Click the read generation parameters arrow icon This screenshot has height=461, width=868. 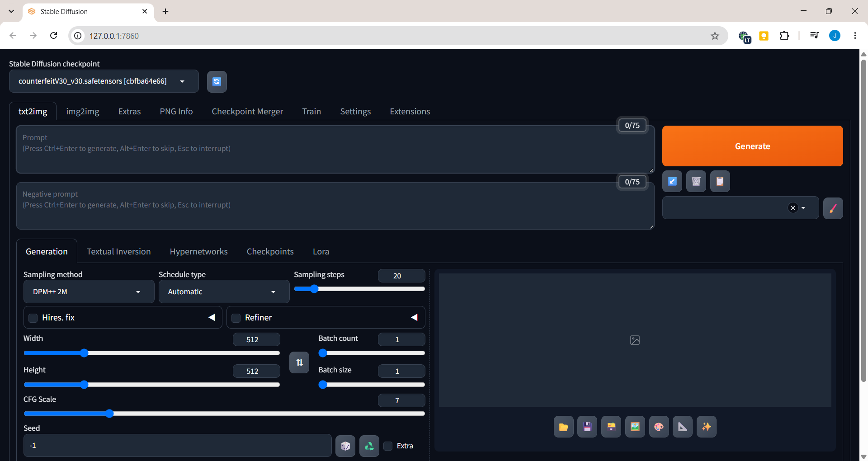672,181
